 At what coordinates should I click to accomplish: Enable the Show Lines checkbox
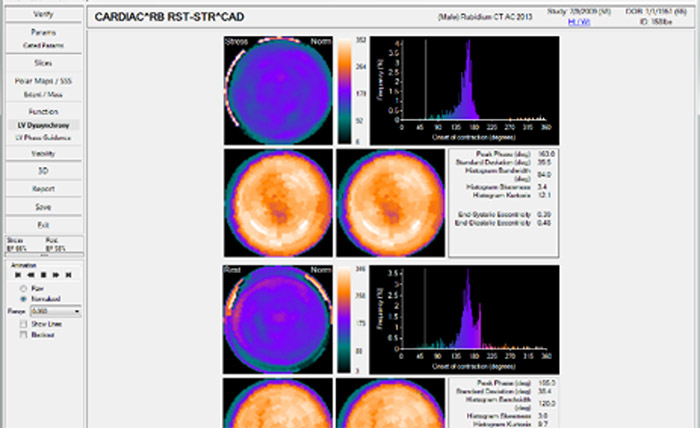click(22, 323)
